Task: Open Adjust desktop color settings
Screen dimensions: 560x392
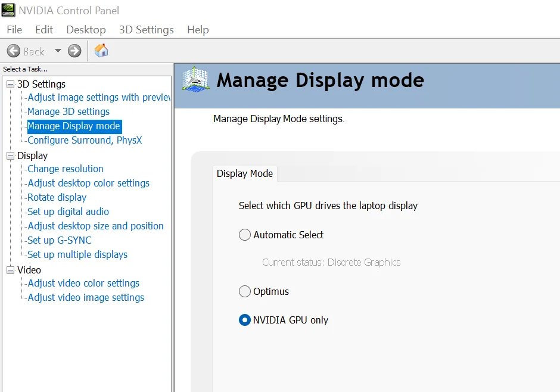Action: pyautogui.click(x=89, y=183)
